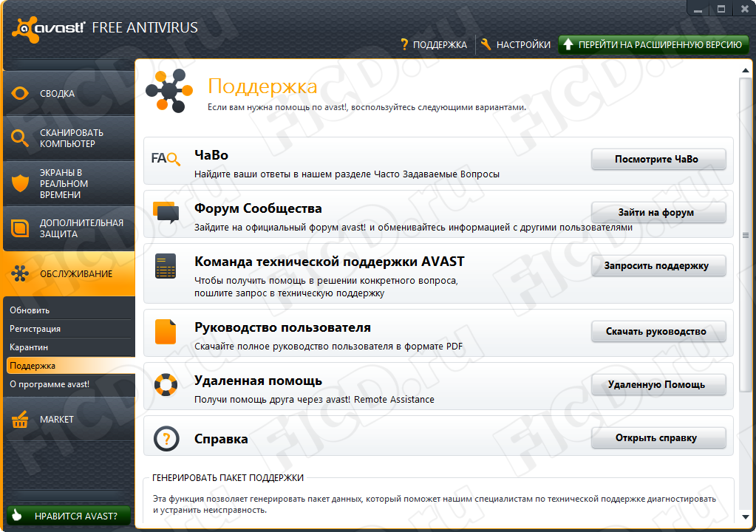
Task: Click the scrollbar up arrow
Action: pyautogui.click(x=746, y=70)
